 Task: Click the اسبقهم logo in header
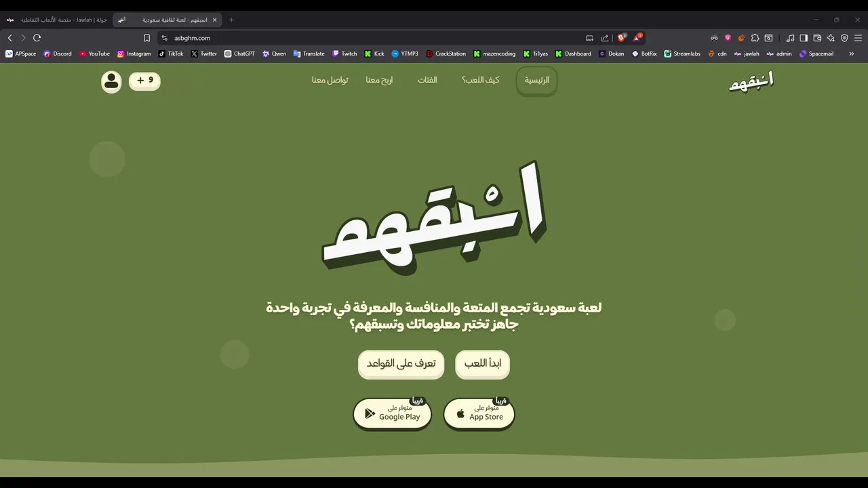pyautogui.click(x=751, y=82)
